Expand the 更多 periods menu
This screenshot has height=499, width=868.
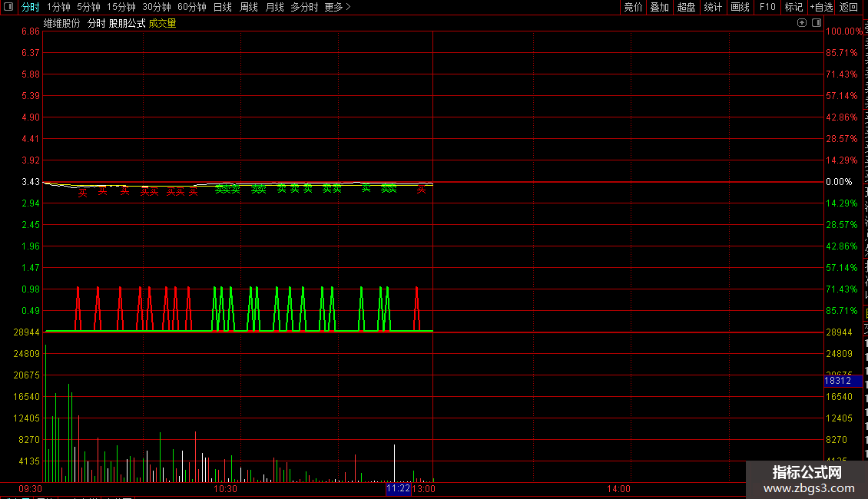(x=338, y=7)
